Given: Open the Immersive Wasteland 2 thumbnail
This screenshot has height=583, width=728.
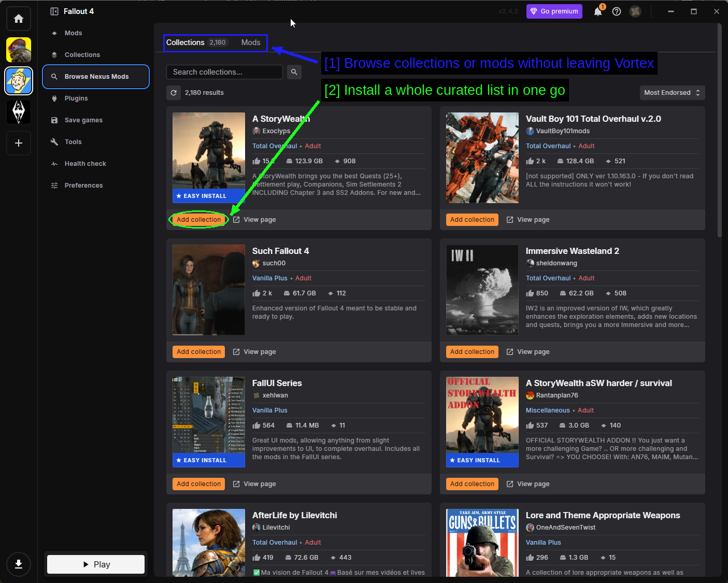Looking at the screenshot, I should [482, 290].
